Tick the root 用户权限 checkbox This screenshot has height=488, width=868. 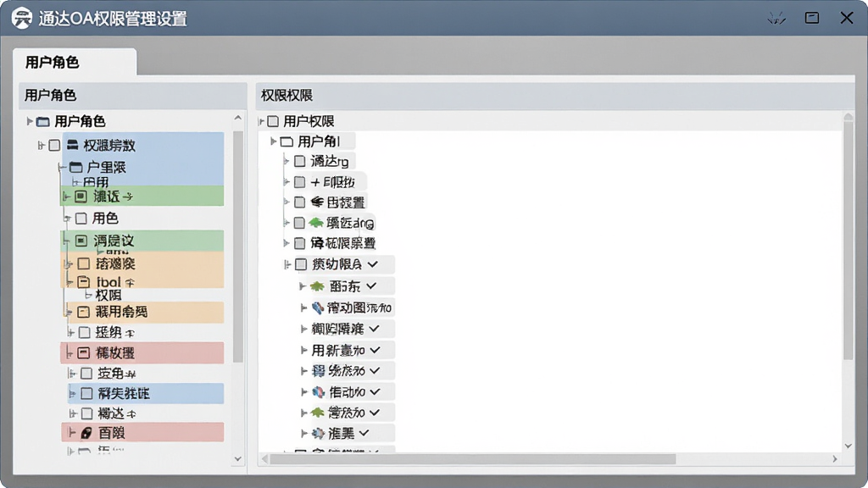tap(273, 121)
